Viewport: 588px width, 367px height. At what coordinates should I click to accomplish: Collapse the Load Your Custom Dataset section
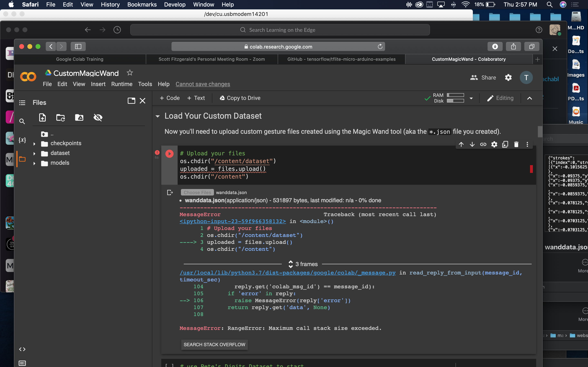pyautogui.click(x=158, y=116)
